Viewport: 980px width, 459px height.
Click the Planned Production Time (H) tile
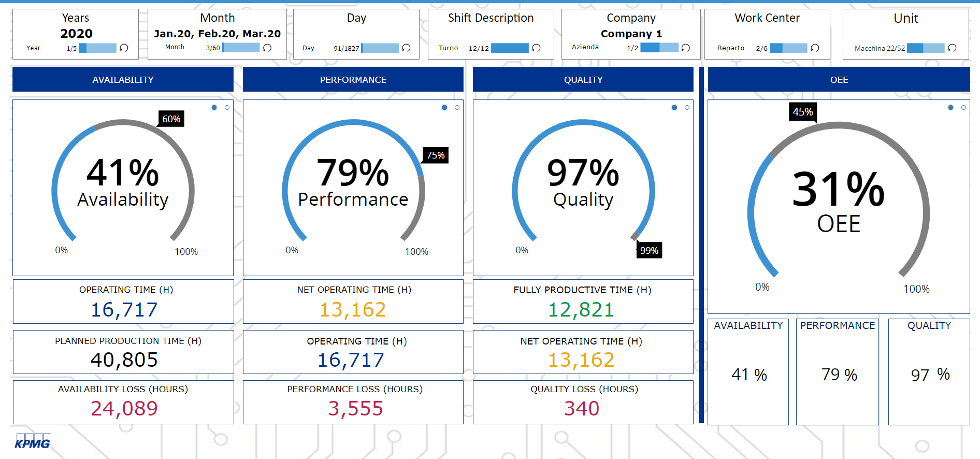pos(123,352)
